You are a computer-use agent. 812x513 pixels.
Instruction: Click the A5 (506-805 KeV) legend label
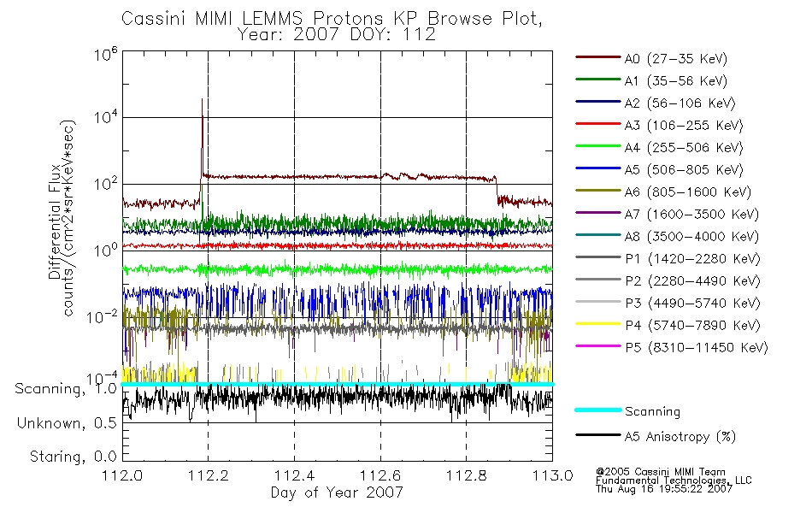point(684,170)
